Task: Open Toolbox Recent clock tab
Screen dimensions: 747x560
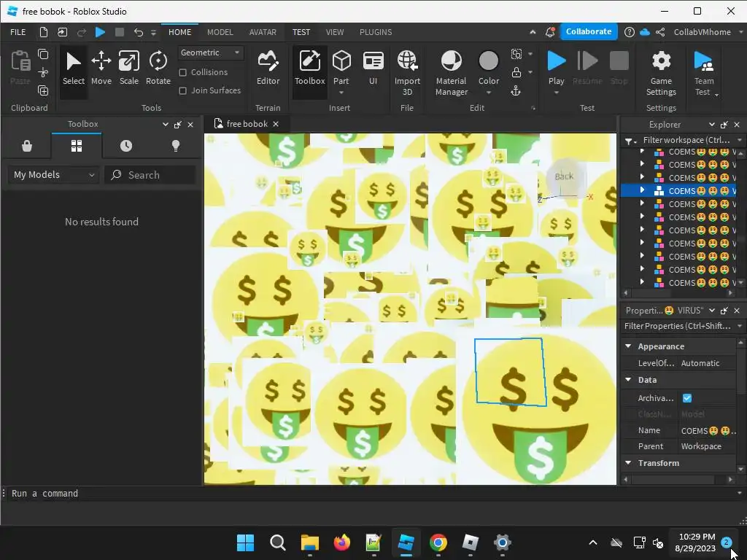Action: point(125,146)
